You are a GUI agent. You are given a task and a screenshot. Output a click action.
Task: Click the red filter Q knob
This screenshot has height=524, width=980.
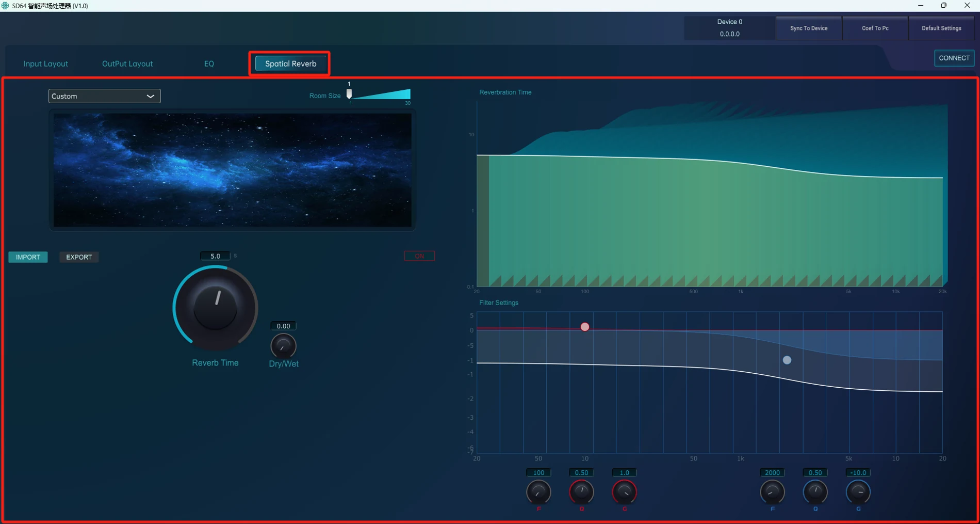[581, 492]
